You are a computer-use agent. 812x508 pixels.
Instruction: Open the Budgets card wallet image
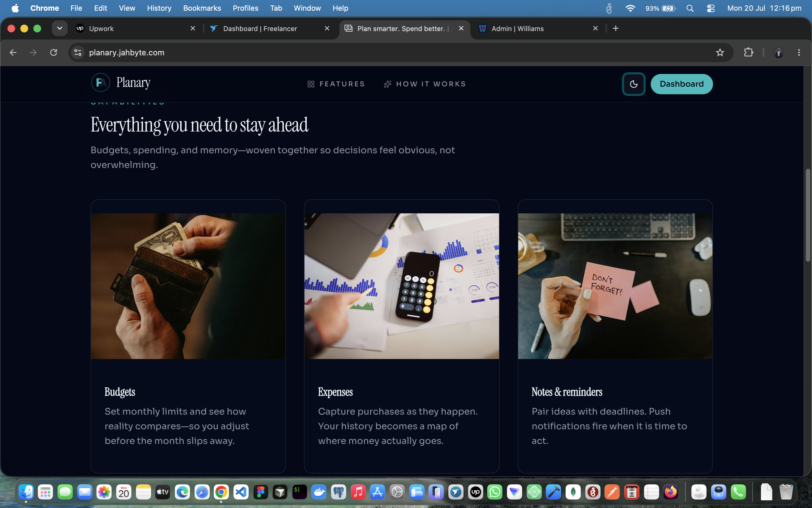tap(188, 286)
